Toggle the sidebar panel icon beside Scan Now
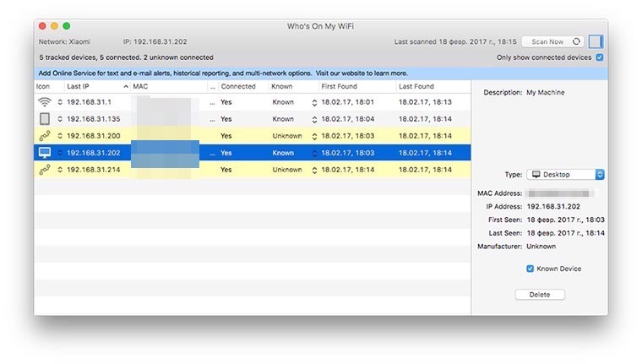 pos(596,41)
